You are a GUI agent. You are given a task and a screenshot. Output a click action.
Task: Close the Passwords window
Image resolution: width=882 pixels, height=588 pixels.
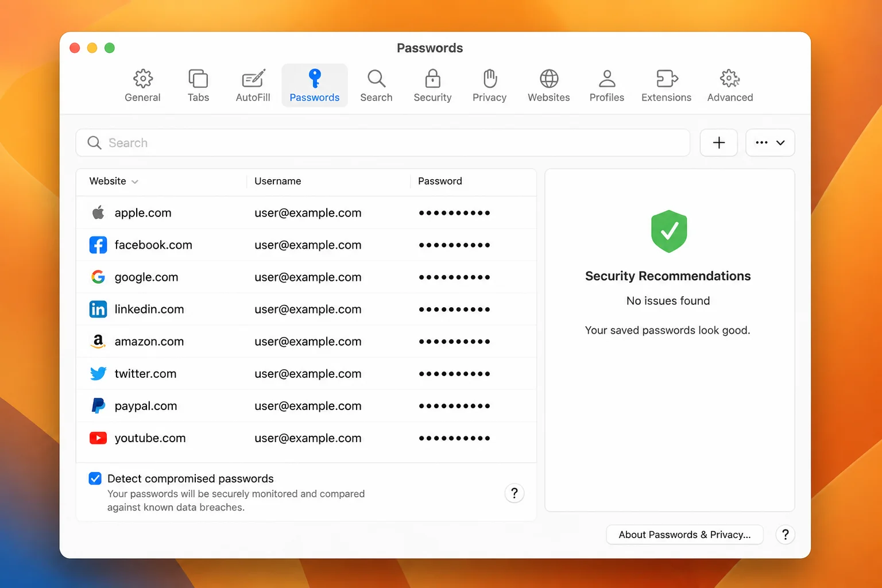75,48
